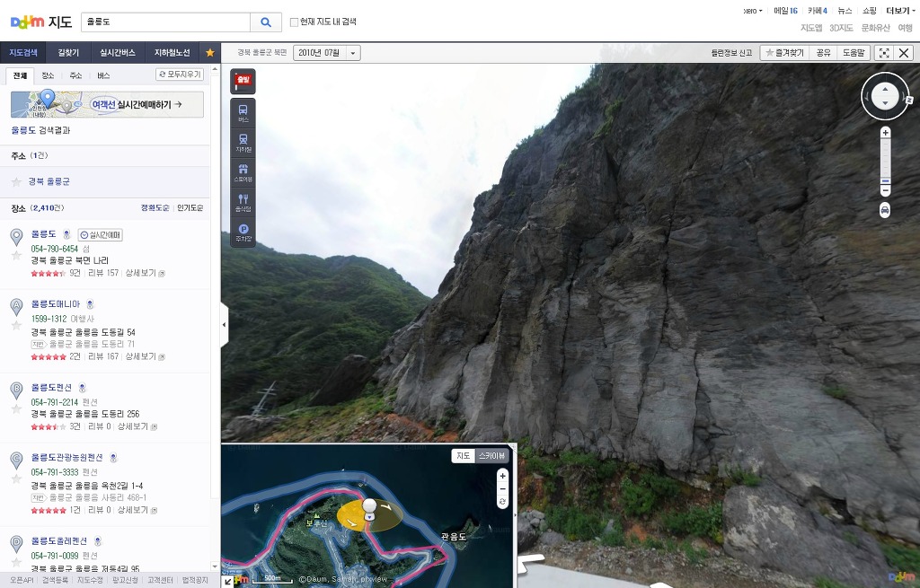Screen dimensions: 920x588
Task: Set roadview departure flag (출발)
Action: click(243, 82)
